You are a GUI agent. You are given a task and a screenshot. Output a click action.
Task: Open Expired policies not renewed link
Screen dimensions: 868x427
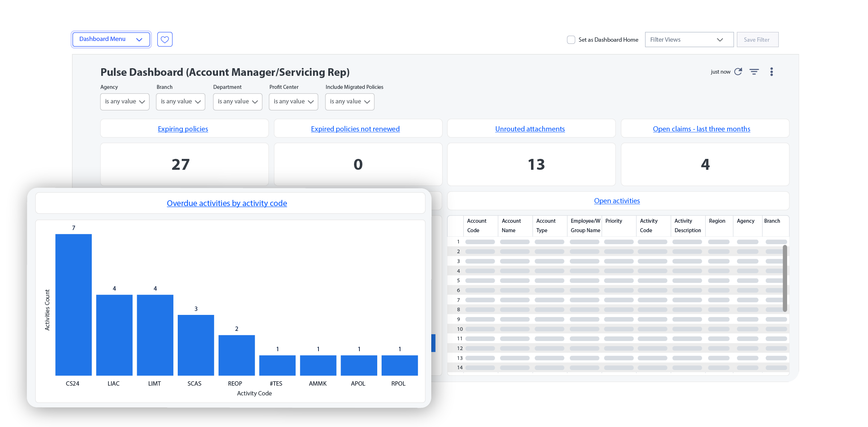tap(355, 129)
